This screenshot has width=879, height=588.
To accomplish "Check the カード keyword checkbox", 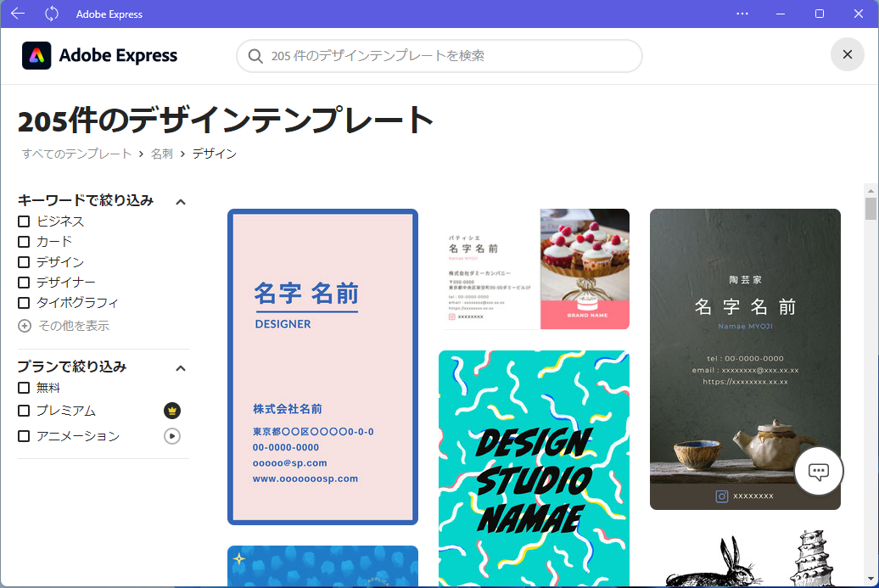I will tap(24, 242).
